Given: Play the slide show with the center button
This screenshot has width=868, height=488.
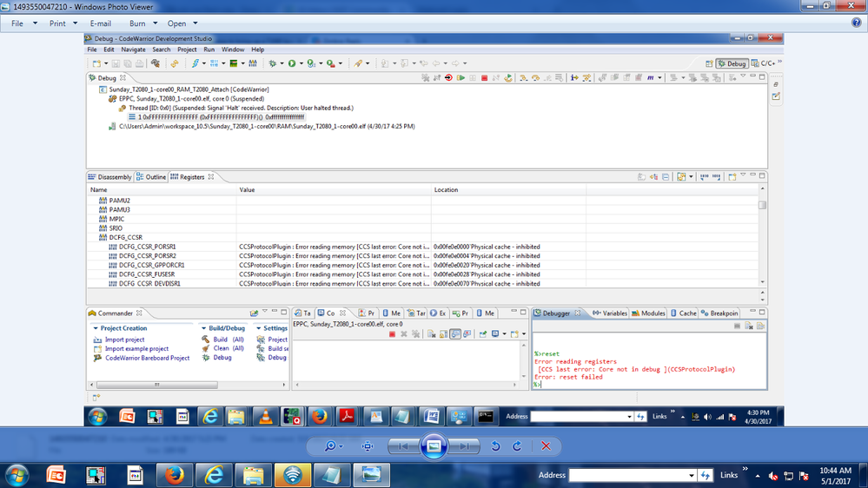Looking at the screenshot, I should coord(434,446).
